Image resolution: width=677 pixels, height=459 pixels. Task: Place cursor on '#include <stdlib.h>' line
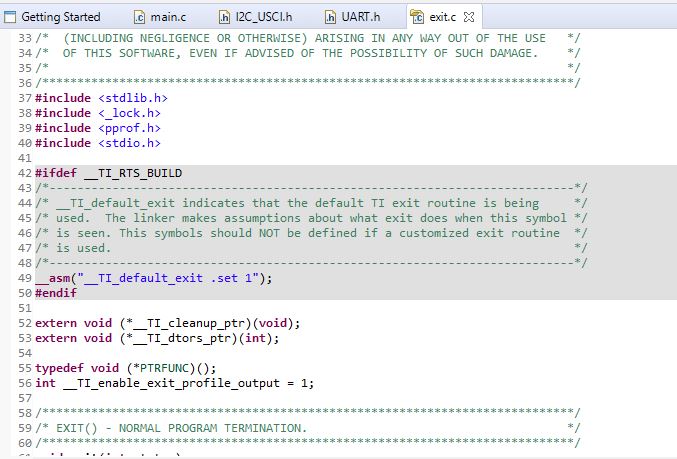click(101, 98)
